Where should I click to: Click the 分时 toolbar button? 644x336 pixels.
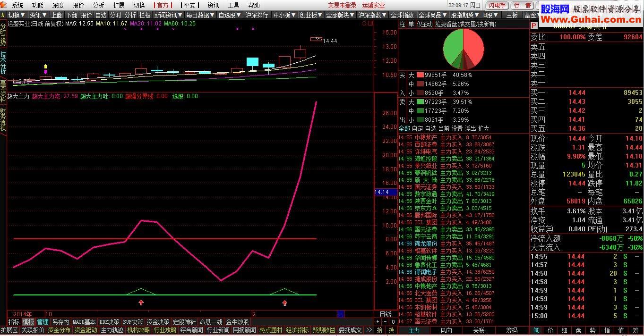pos(116,15)
